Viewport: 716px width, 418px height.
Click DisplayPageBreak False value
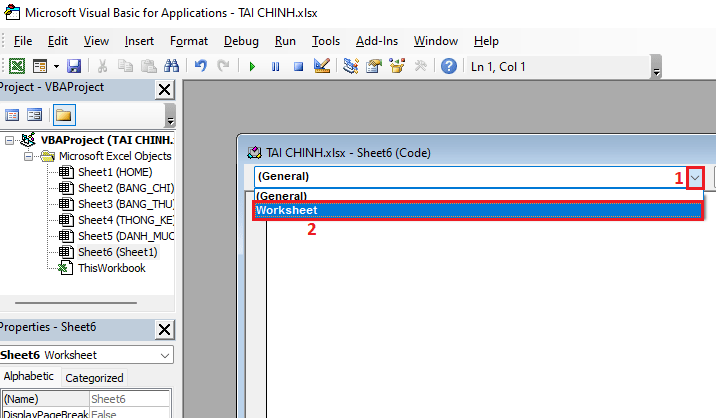(x=129, y=413)
